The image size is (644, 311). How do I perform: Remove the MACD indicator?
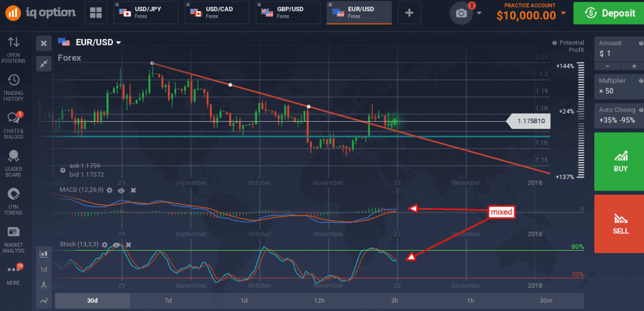pos(133,190)
